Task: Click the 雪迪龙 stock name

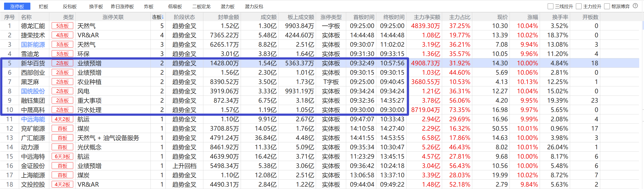Action: [x=30, y=54]
